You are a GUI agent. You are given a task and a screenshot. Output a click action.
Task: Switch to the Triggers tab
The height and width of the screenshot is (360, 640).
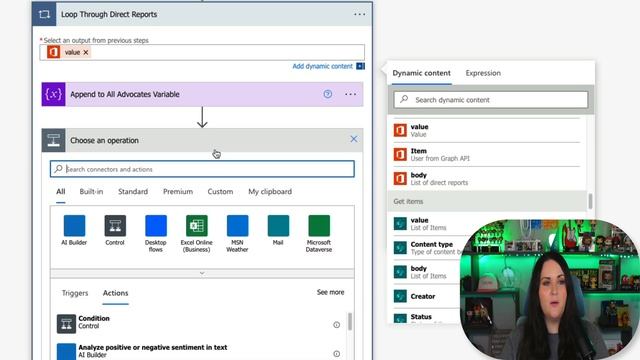click(75, 293)
